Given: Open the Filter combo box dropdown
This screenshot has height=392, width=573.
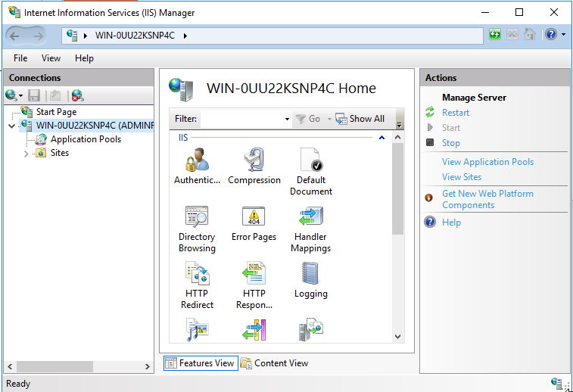Looking at the screenshot, I should click(x=287, y=119).
